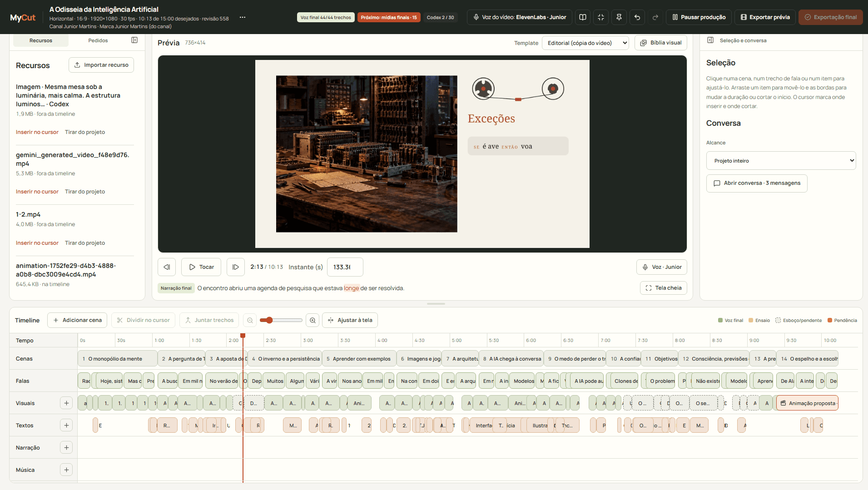The width and height of the screenshot is (868, 490).
Task: Open the Bíblia visual
Action: click(x=661, y=43)
